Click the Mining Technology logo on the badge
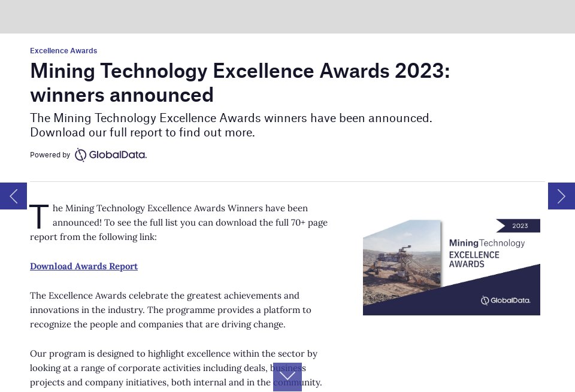 tap(486, 243)
